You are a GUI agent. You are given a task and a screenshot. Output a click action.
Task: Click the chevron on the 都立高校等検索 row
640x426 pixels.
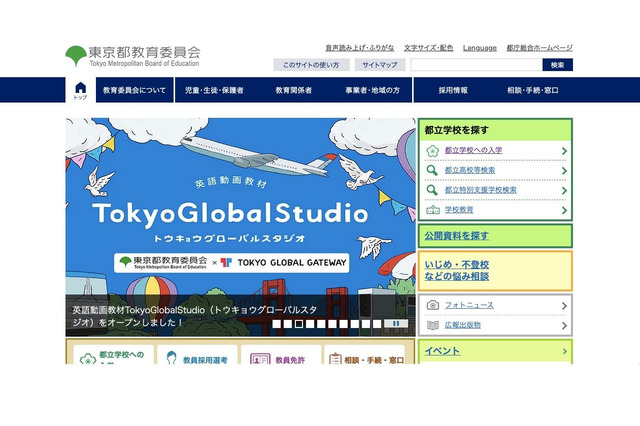point(564,171)
